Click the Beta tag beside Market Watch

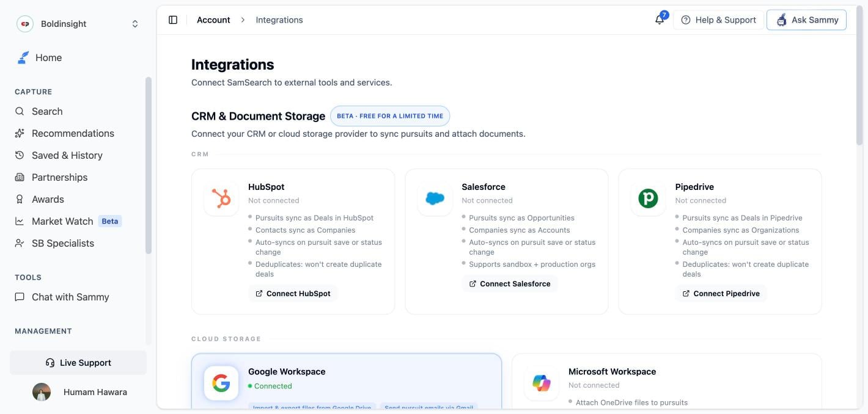[110, 221]
